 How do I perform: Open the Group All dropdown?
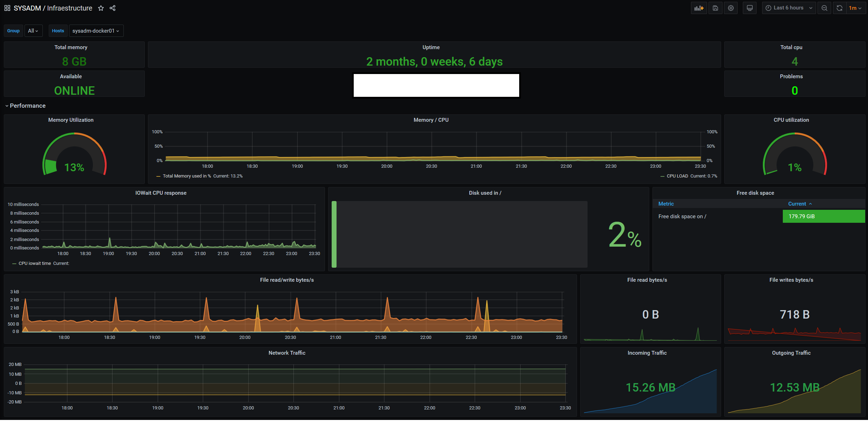(x=33, y=31)
